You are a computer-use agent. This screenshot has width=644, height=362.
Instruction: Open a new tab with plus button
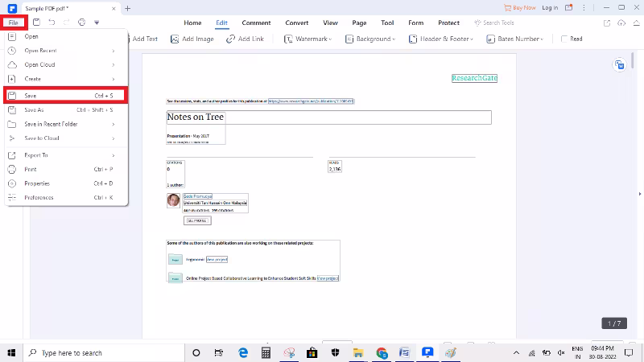point(128,8)
